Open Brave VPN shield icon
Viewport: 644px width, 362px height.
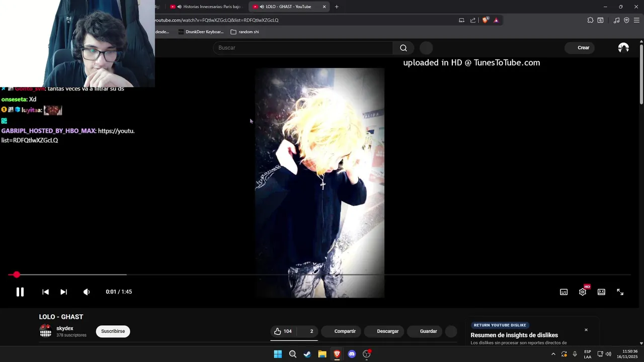coord(626,20)
